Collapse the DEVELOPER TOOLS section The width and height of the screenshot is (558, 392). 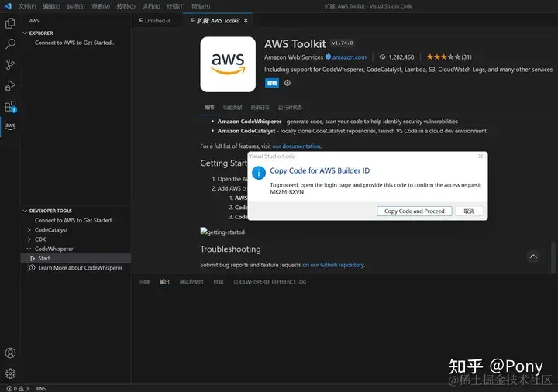coord(25,211)
